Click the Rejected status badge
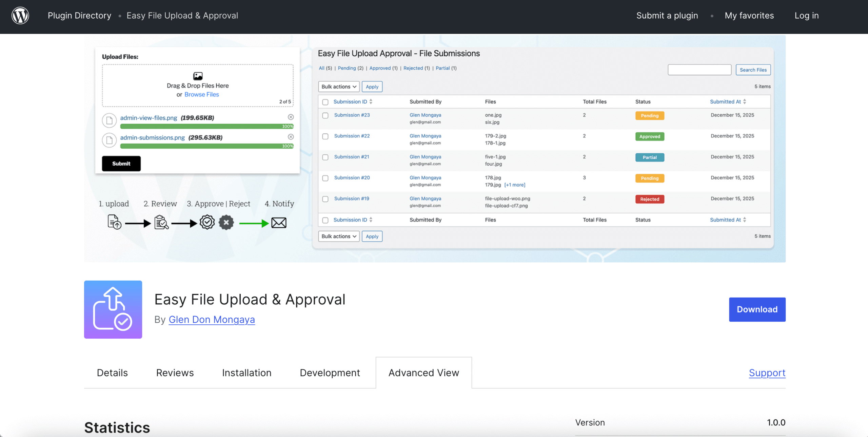The height and width of the screenshot is (437, 868). point(649,199)
